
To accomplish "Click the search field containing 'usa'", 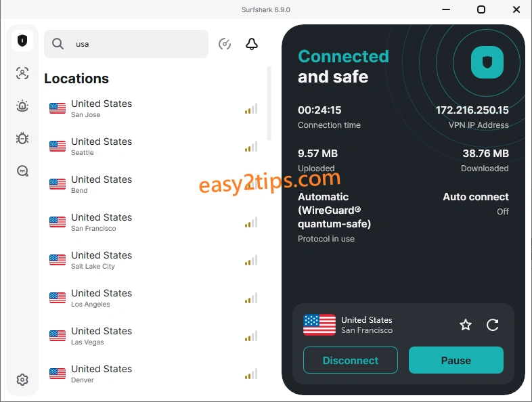I will 126,44.
